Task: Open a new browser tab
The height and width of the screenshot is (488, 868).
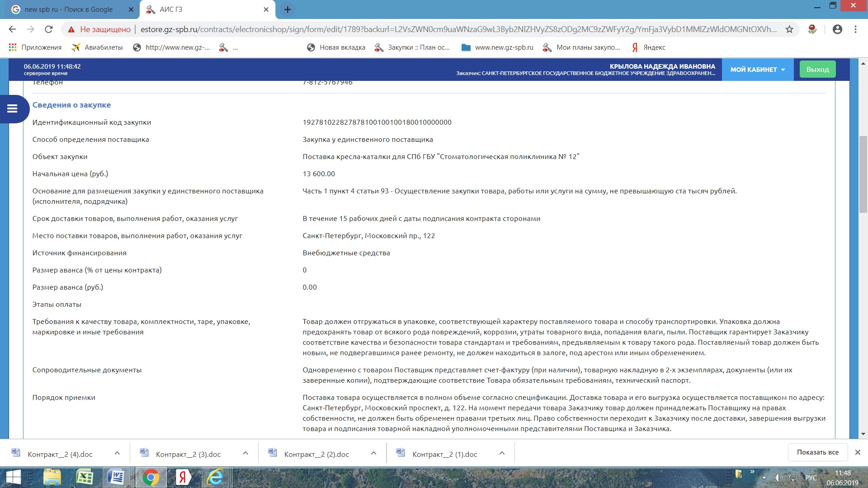Action: [288, 9]
